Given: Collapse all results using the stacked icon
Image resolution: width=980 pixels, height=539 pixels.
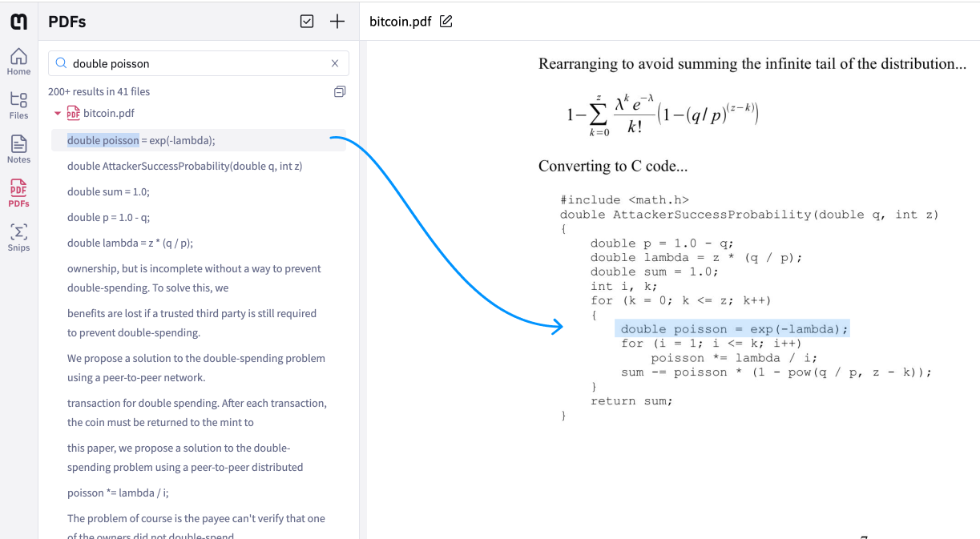Looking at the screenshot, I should [x=340, y=92].
